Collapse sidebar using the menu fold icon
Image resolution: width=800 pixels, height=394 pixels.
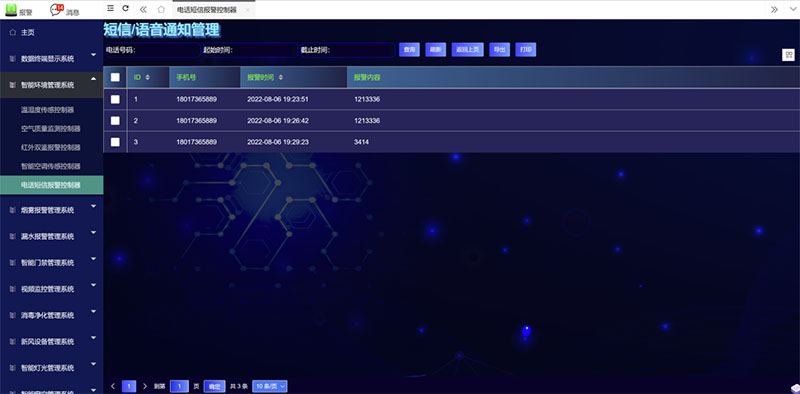tap(110, 9)
